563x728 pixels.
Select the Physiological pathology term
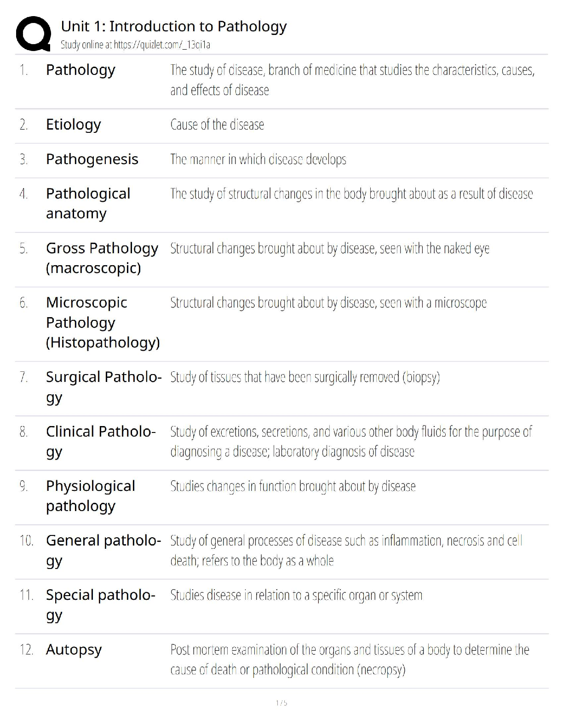click(x=90, y=496)
